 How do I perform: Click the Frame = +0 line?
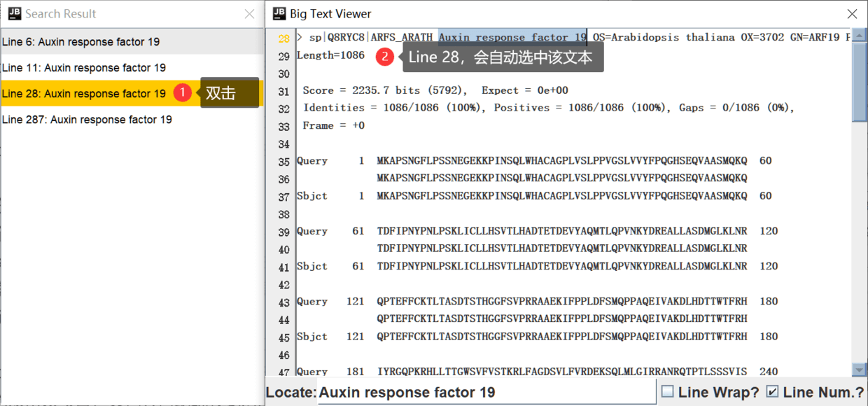(x=334, y=125)
